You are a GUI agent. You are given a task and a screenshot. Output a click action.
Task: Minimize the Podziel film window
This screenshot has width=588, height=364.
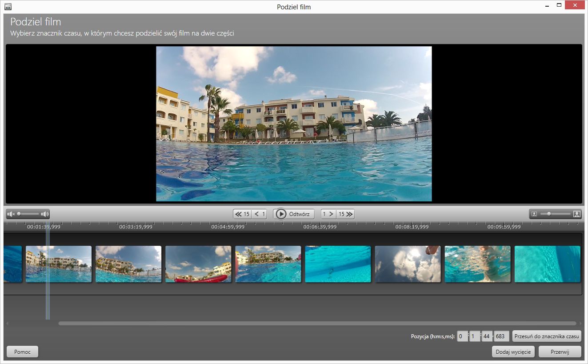(x=548, y=5)
